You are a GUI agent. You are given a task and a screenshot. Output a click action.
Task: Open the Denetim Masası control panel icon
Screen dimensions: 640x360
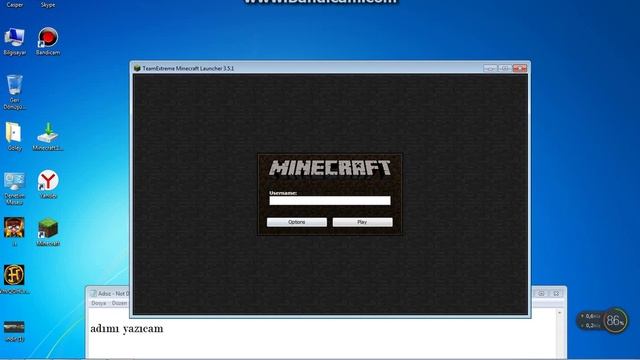pyautogui.click(x=15, y=188)
